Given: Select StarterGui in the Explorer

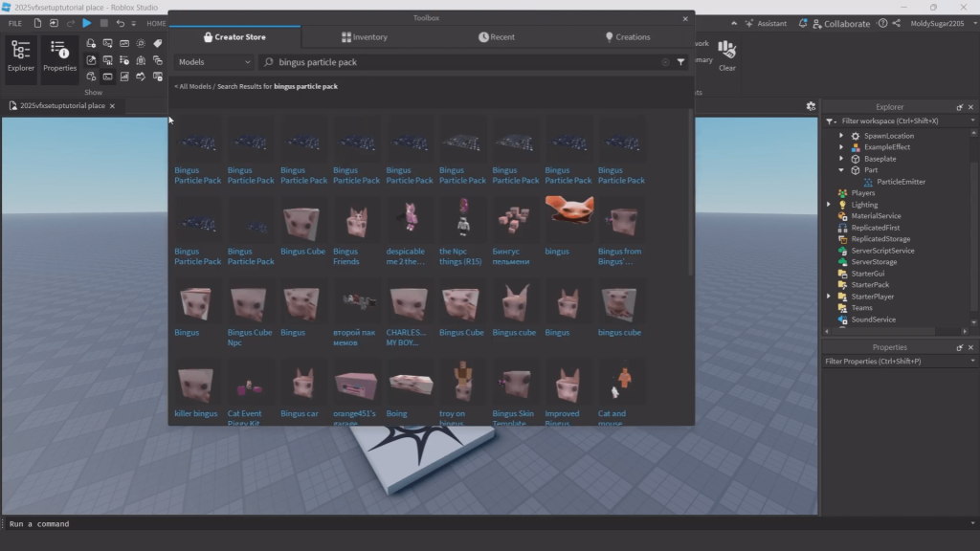Looking at the screenshot, I should (x=867, y=274).
